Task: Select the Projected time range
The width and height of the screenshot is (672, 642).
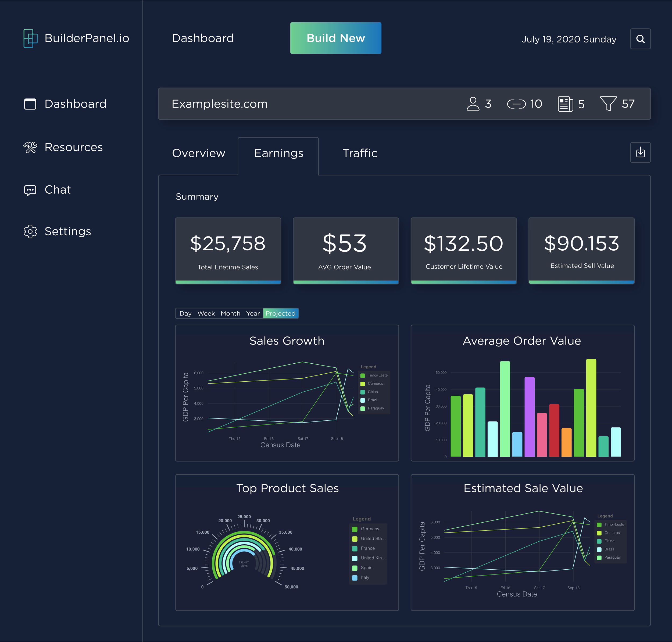Action: tap(281, 314)
